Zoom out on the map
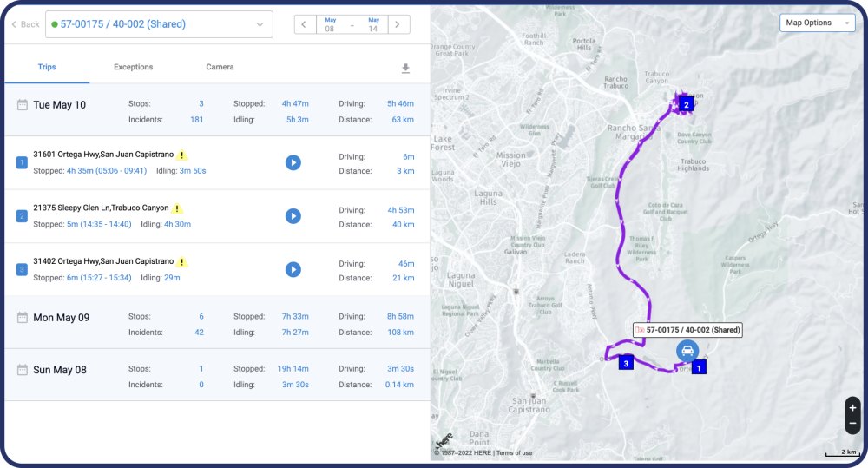868x468 pixels. click(852, 424)
